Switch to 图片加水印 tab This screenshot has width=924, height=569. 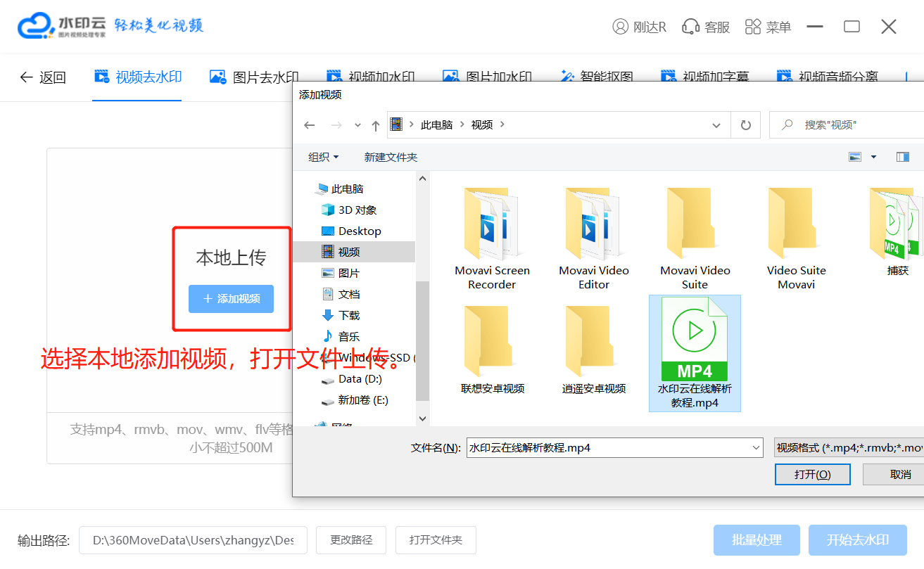[486, 77]
